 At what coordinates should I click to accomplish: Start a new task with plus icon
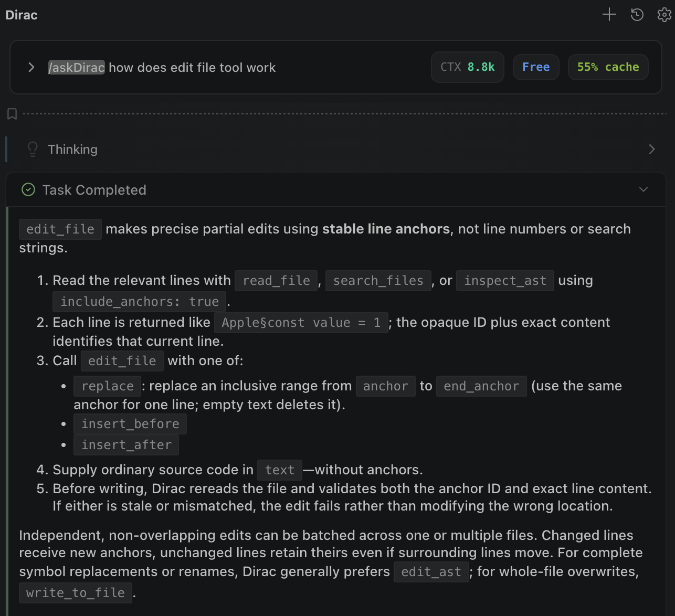pos(609,15)
